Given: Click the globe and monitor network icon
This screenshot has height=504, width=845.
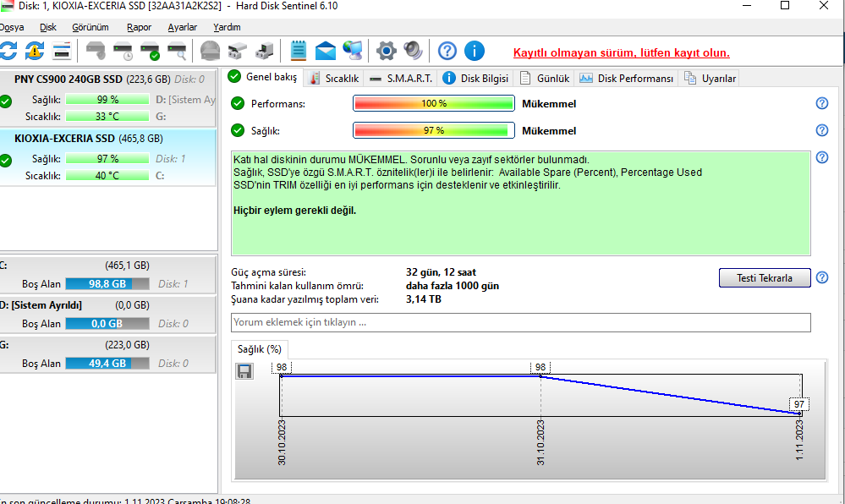Looking at the screenshot, I should click(353, 52).
